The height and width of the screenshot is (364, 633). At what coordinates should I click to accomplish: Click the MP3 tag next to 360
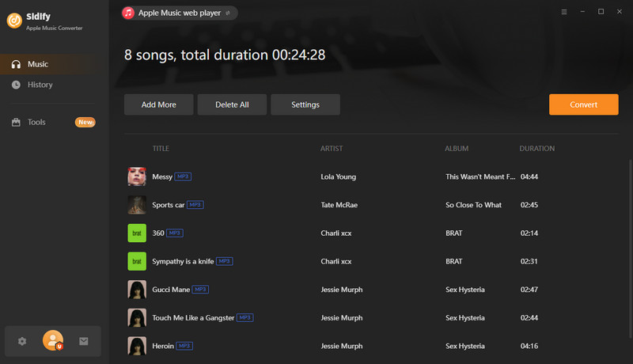click(x=175, y=233)
